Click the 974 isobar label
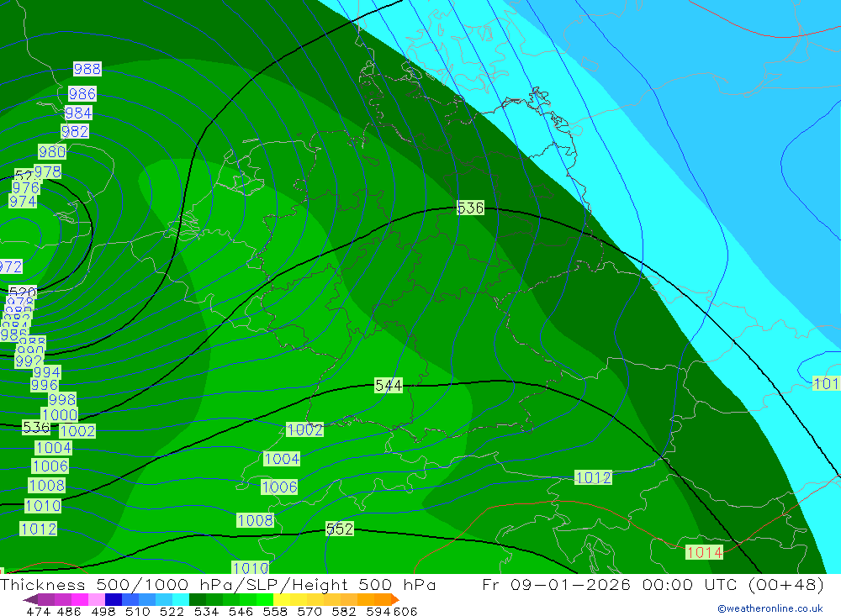Screen dimensions: 841x616 click(23, 202)
